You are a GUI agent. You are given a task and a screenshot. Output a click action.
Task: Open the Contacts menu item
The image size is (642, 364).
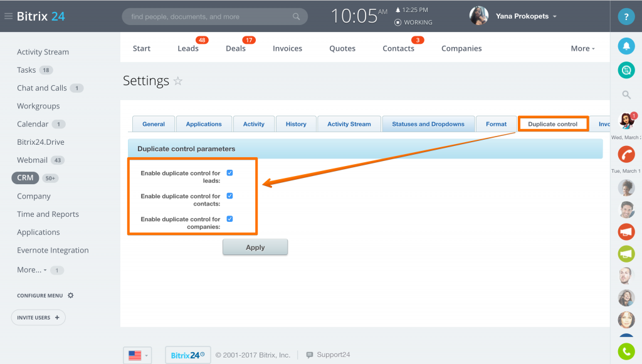coord(398,48)
